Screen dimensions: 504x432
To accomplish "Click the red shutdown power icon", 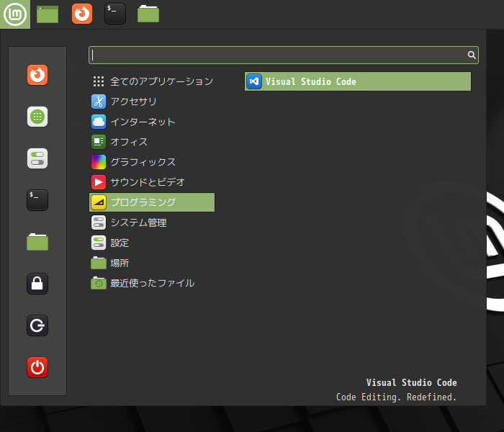I will (x=37, y=367).
